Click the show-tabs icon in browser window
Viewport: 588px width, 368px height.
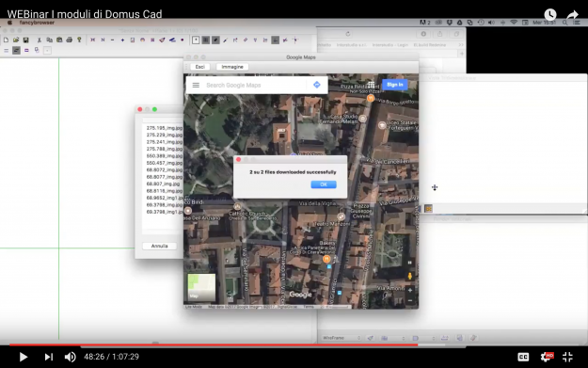456,34
